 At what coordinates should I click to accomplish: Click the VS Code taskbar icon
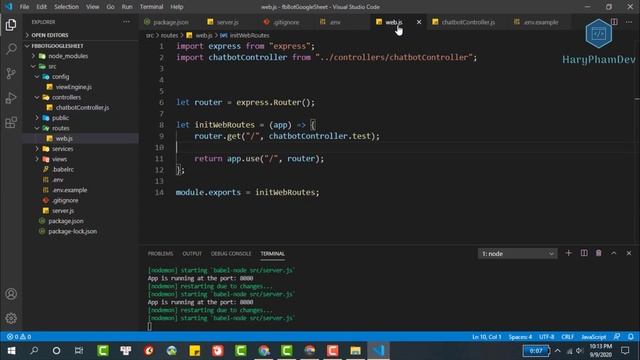tap(378, 351)
